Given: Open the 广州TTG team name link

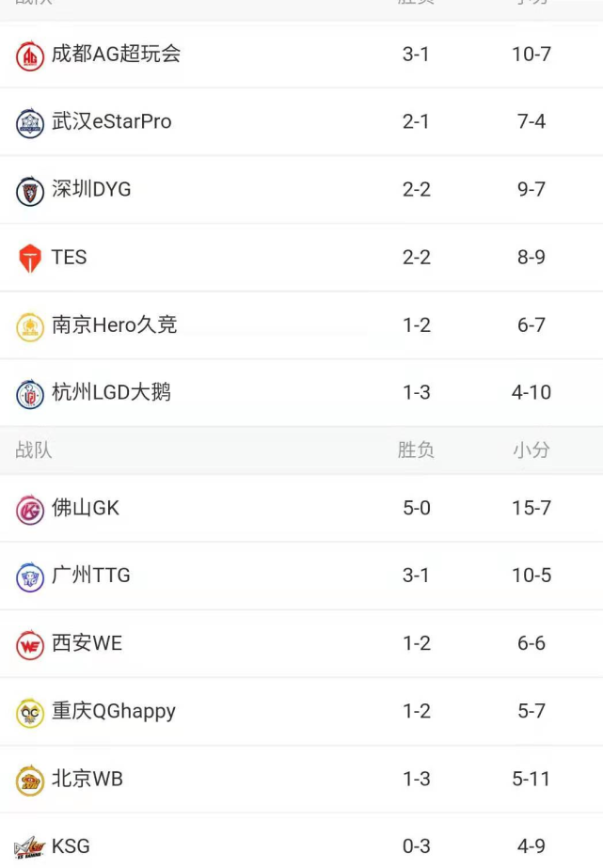Looking at the screenshot, I should pyautogui.click(x=91, y=576).
